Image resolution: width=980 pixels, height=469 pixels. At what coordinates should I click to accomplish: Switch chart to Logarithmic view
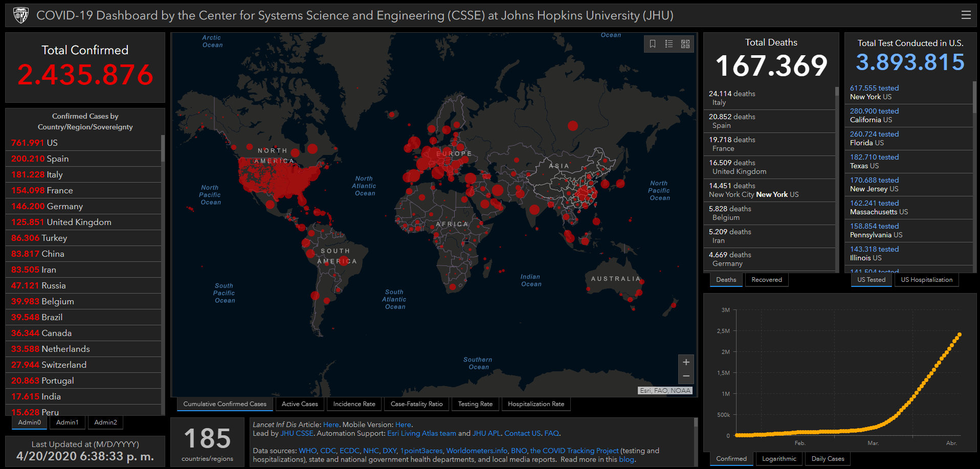click(x=779, y=459)
